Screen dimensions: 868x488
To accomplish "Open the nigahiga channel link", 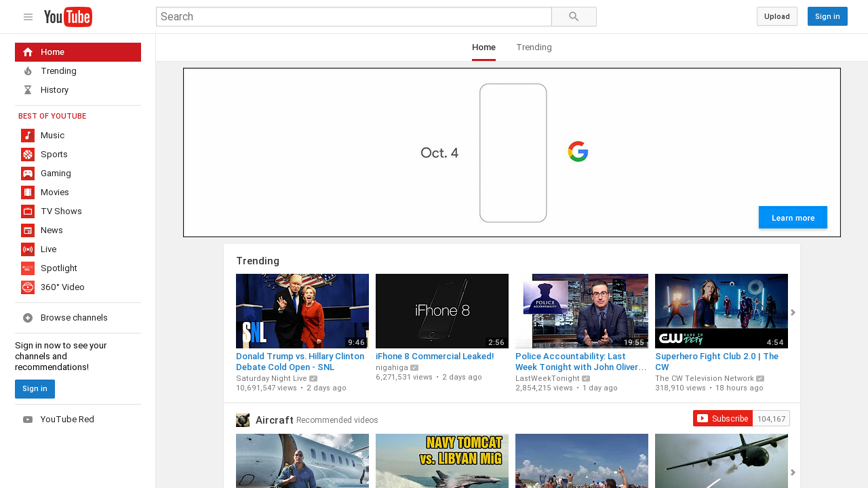I will tap(392, 368).
